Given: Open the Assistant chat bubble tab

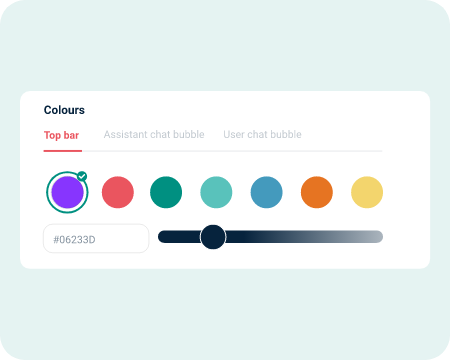Looking at the screenshot, I should coord(154,134).
